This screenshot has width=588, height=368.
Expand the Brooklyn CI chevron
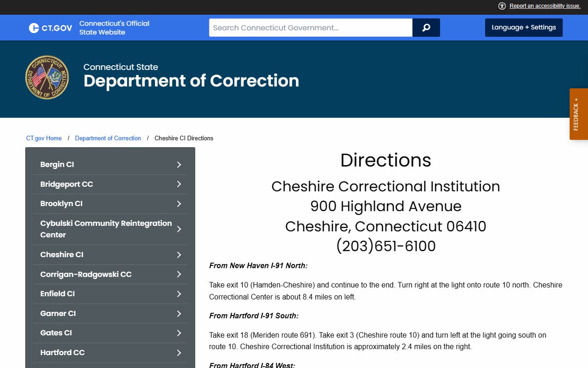coord(179,204)
